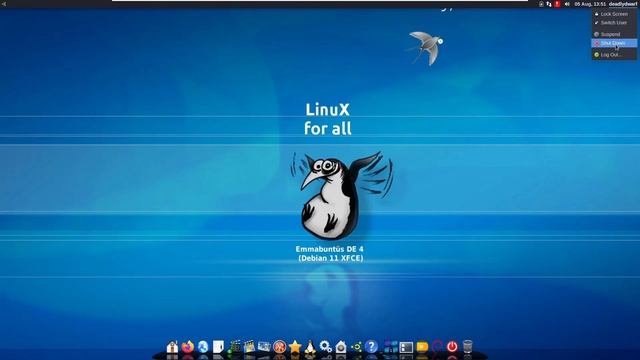Open the green network nodes dock icon
This screenshot has height=360, width=640.
tap(356, 347)
